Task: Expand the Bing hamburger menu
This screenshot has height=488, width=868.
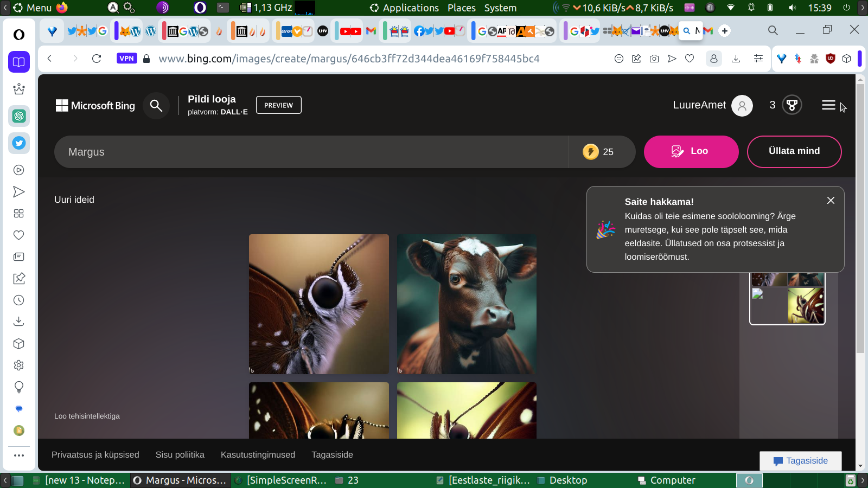Action: [x=828, y=105]
